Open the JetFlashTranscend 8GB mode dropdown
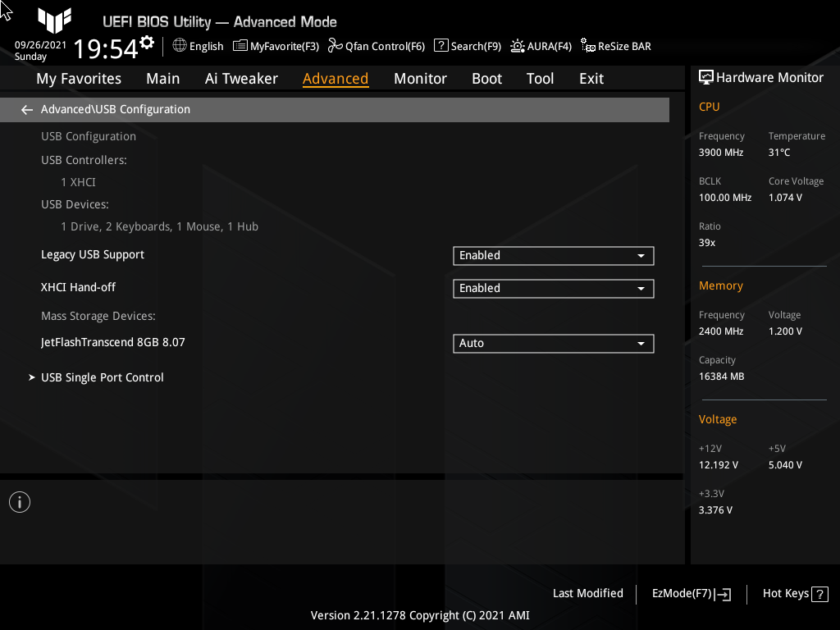The image size is (840, 630). [553, 343]
